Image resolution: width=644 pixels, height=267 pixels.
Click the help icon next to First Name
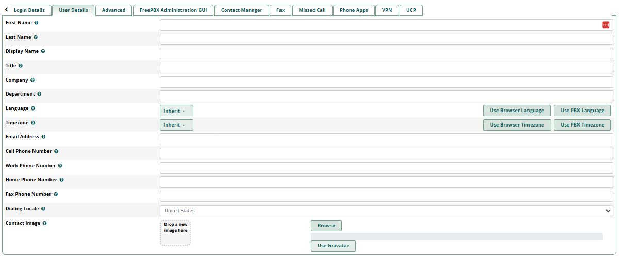click(x=36, y=23)
